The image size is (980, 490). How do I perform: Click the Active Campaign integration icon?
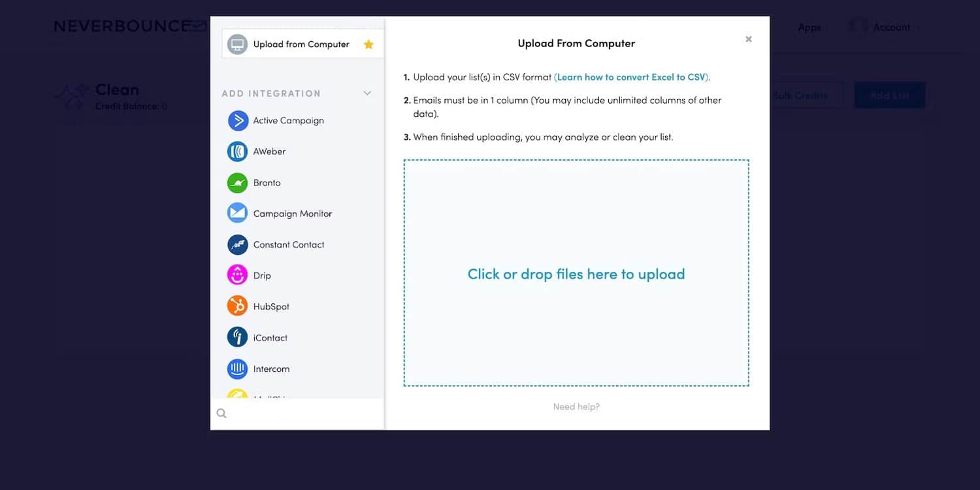click(237, 121)
